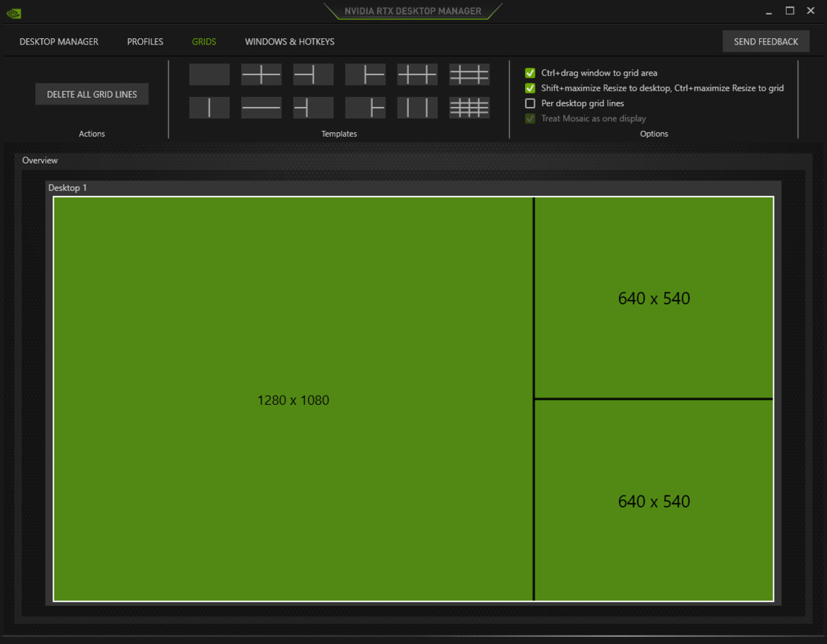Open the Desktop Manager tab
The width and height of the screenshot is (827, 644).
pos(59,42)
